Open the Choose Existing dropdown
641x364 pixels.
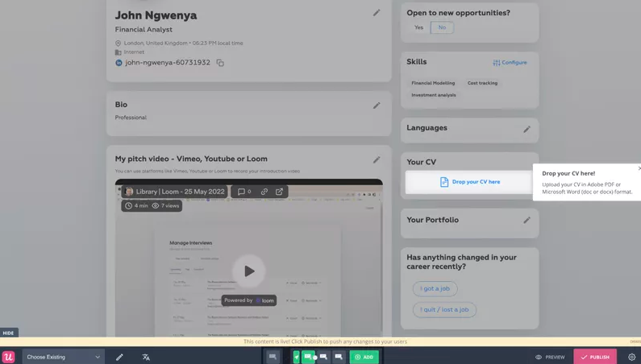pyautogui.click(x=63, y=357)
